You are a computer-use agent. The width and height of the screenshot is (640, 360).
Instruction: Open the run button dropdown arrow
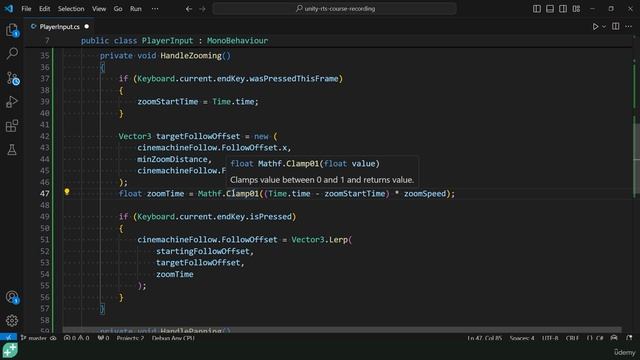[604, 27]
